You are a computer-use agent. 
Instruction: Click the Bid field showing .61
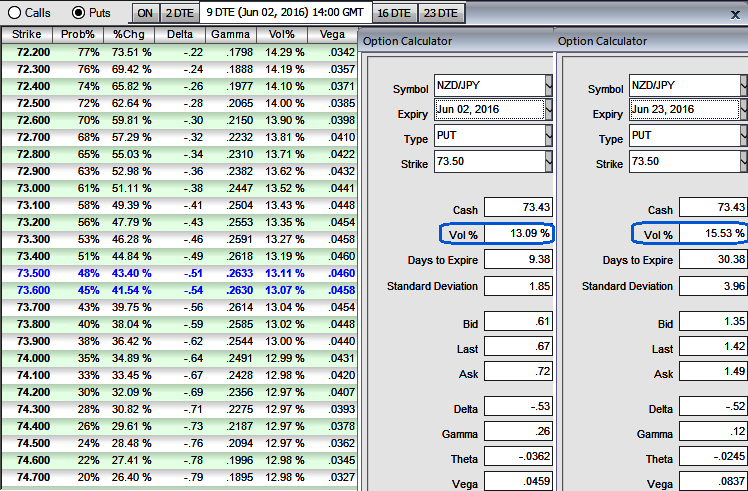[x=518, y=321]
